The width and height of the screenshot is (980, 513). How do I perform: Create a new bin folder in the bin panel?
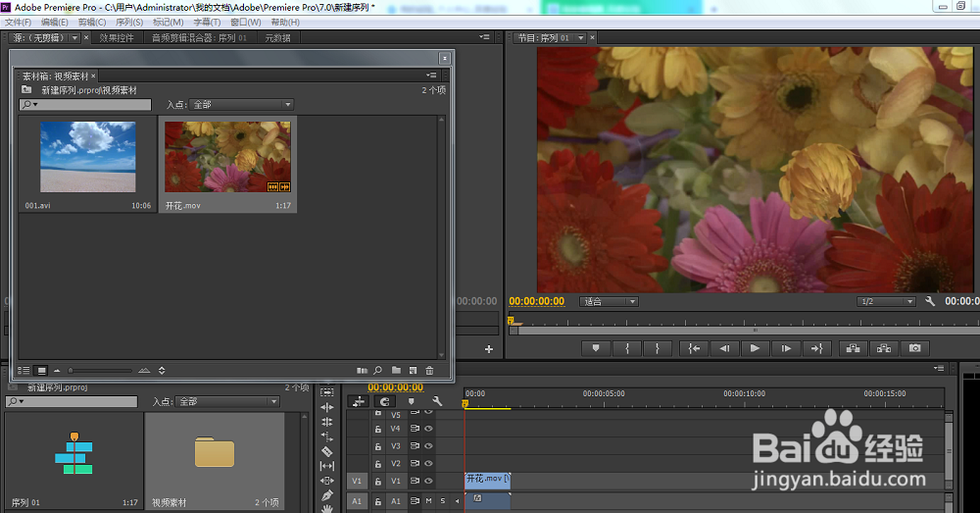396,371
